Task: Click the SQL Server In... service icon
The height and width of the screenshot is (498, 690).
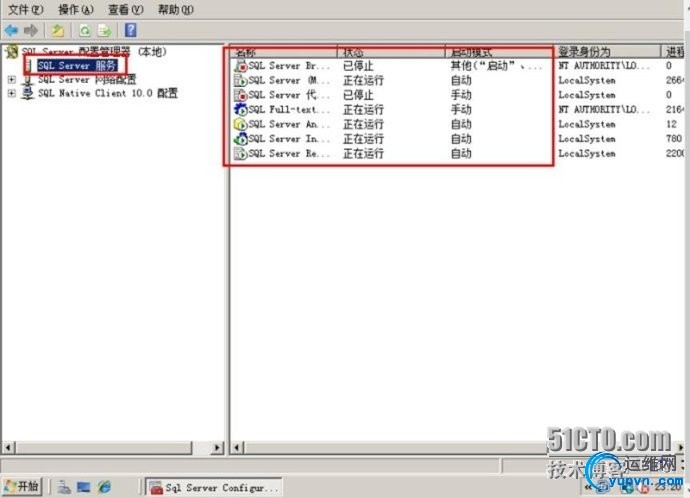Action: click(240, 139)
